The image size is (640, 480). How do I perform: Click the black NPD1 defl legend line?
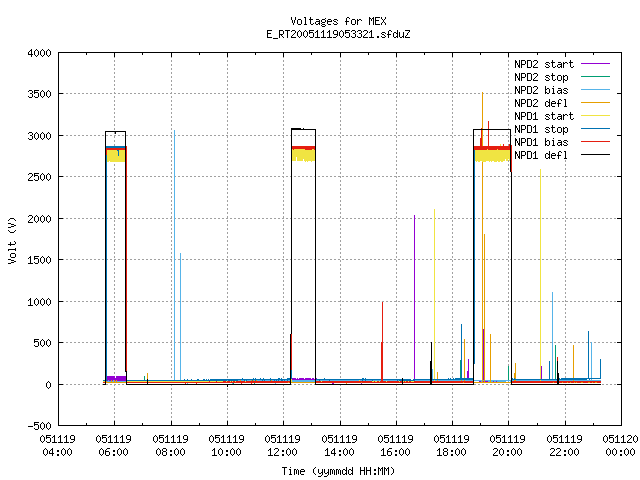coord(596,155)
